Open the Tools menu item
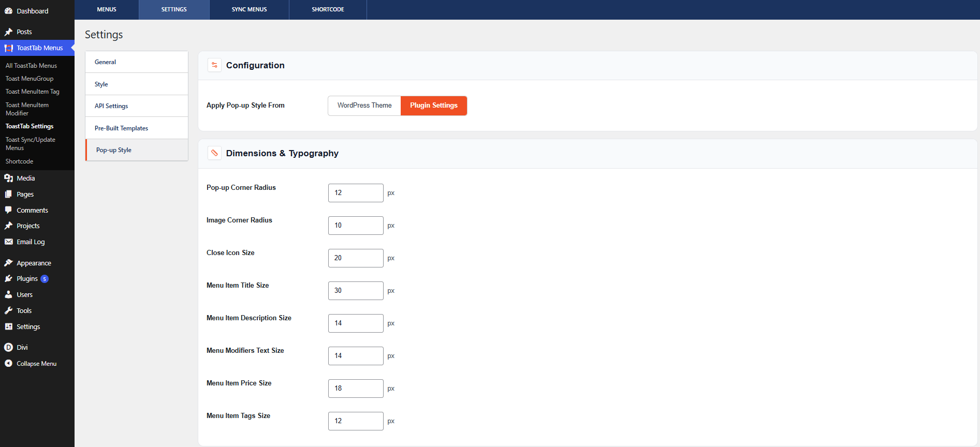Screen dimensions: 980x447 [x=37, y=310]
